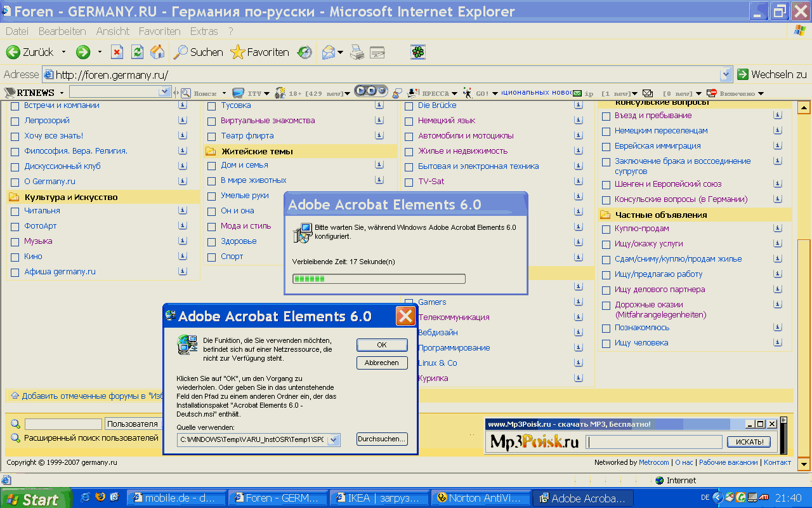
Task: Check the box beside Немецкий язык
Action: [409, 121]
